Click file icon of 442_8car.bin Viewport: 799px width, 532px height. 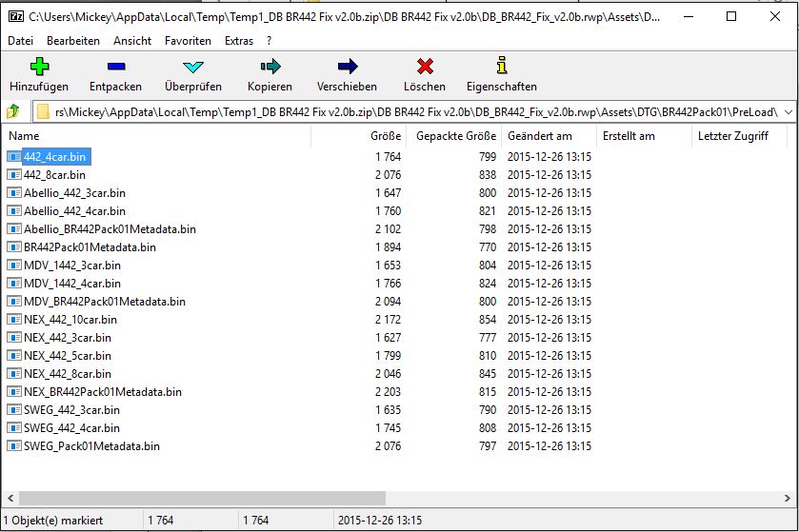[14, 174]
